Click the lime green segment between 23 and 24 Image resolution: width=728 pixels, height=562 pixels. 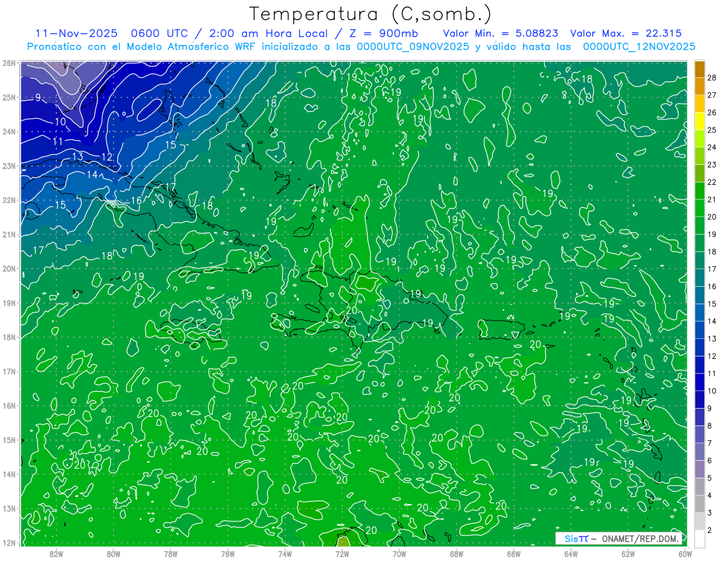[699, 156]
